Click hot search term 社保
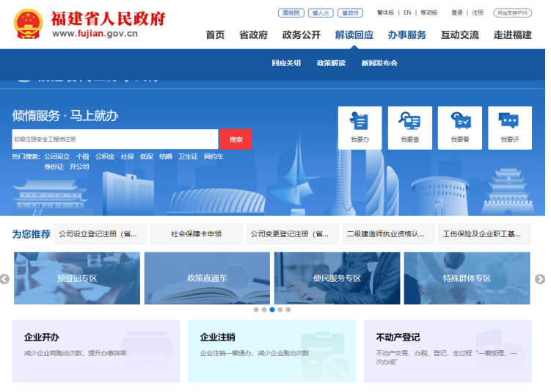The height and width of the screenshot is (392, 551). tap(127, 156)
